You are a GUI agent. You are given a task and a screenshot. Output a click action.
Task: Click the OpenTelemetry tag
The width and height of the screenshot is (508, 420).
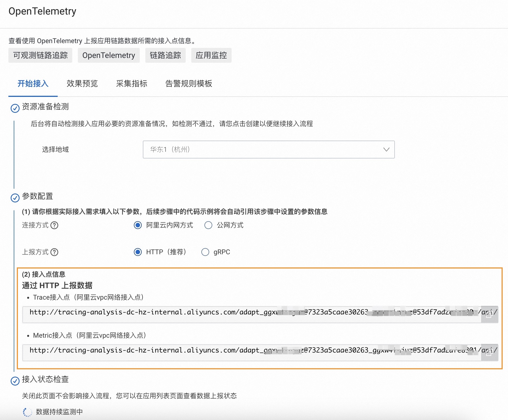[109, 55]
